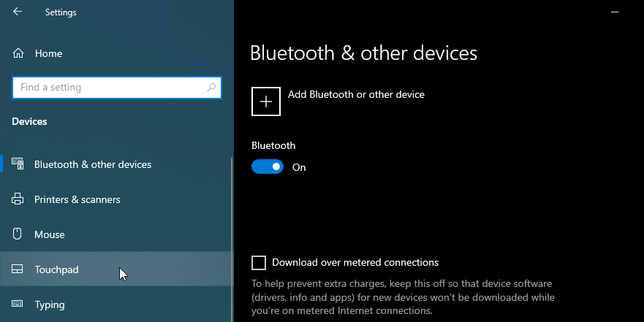The height and width of the screenshot is (322, 644).
Task: Click the touchpad icon in the sidebar
Action: pyautogui.click(x=18, y=269)
